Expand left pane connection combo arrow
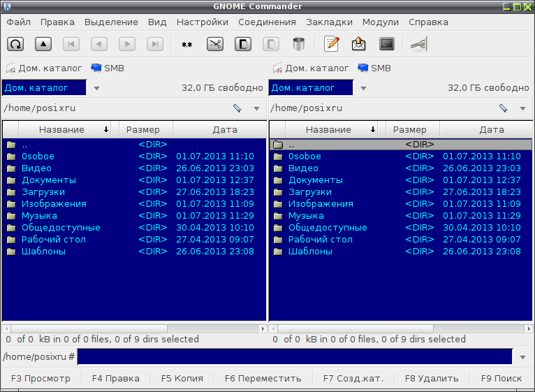This screenshot has height=392, width=535. 96,88
